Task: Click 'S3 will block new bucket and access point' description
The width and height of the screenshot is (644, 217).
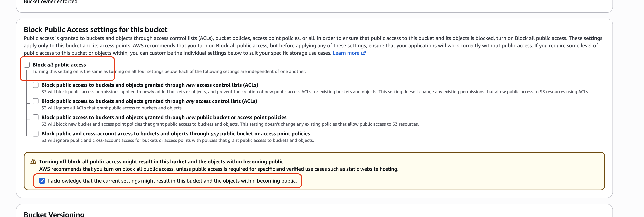Action: (230, 124)
